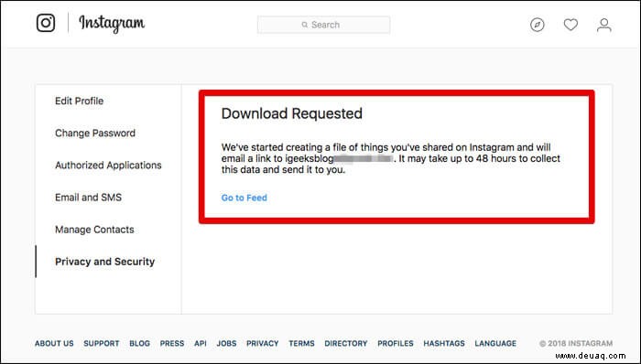Screen dimensions: 641x364
Task: Click the 'igeeksblog' email address text
Action: 310,158
